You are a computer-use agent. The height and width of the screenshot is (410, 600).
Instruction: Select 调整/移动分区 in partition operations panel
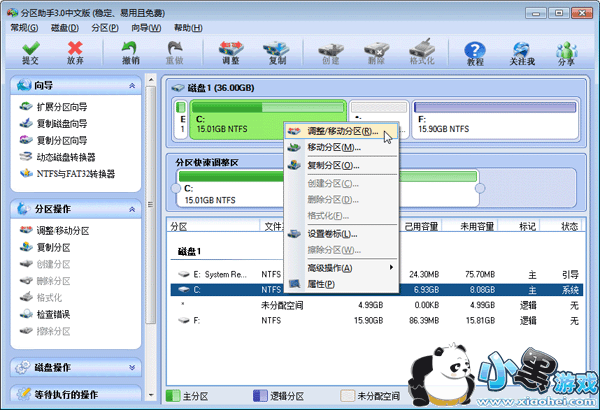tap(54, 230)
